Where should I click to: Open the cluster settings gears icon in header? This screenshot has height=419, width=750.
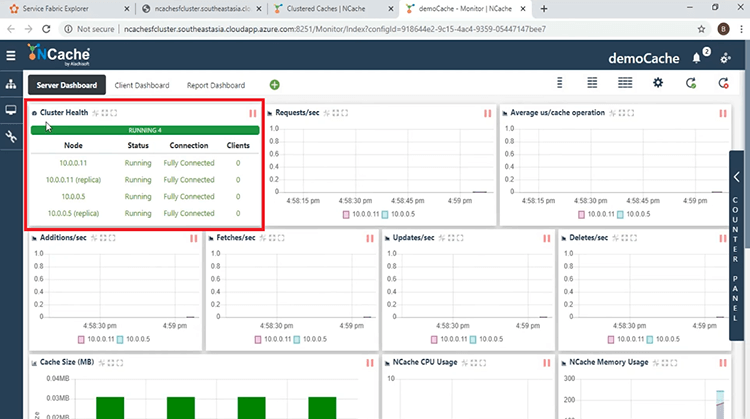coord(725,58)
